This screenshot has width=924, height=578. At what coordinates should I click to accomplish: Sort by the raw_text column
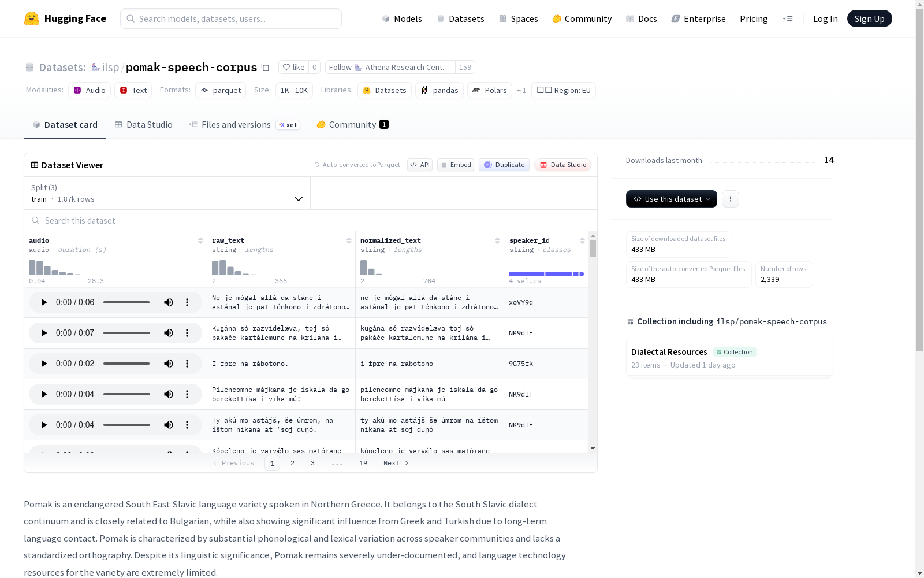349,240
